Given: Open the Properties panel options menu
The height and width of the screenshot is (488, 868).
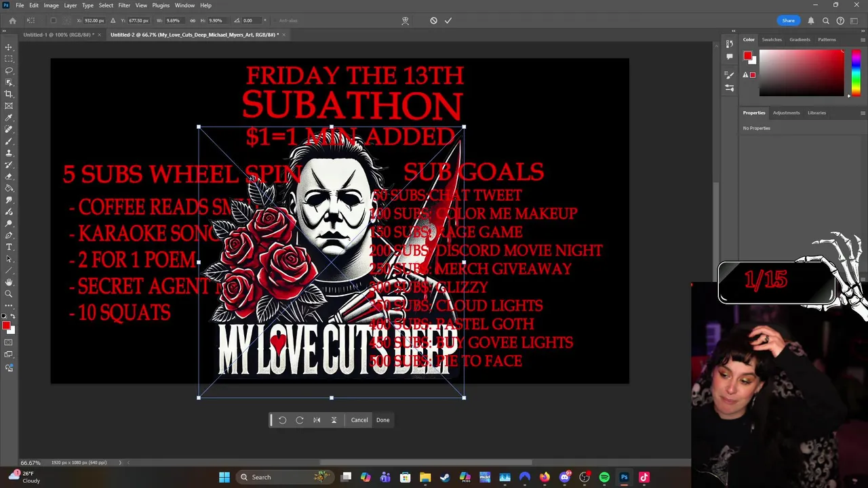Looking at the screenshot, I should (863, 113).
